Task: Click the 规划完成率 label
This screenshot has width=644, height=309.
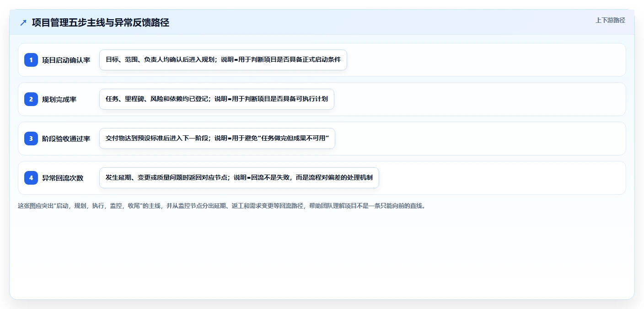Action: (x=59, y=99)
